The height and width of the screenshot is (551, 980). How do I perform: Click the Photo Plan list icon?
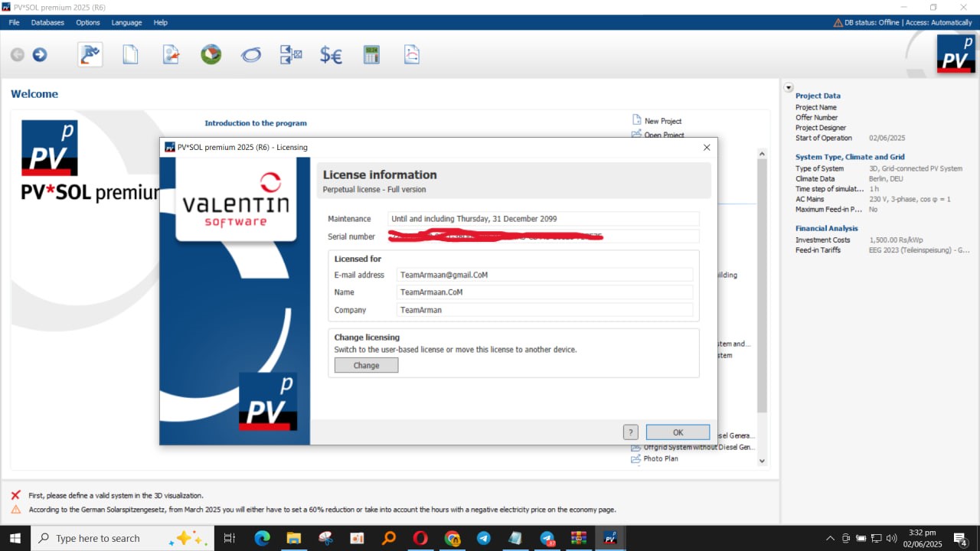pyautogui.click(x=636, y=458)
